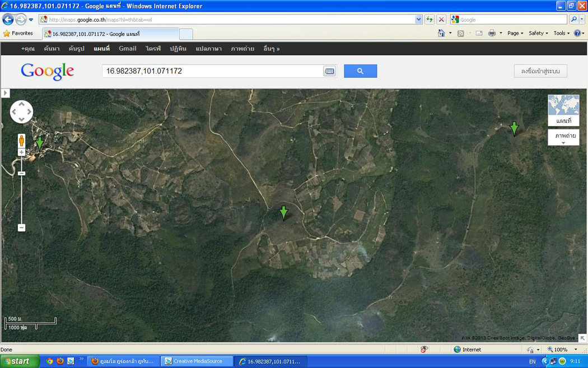The height and width of the screenshot is (368, 588).
Task: Click the IE Home toolbar icon
Action: point(441,34)
